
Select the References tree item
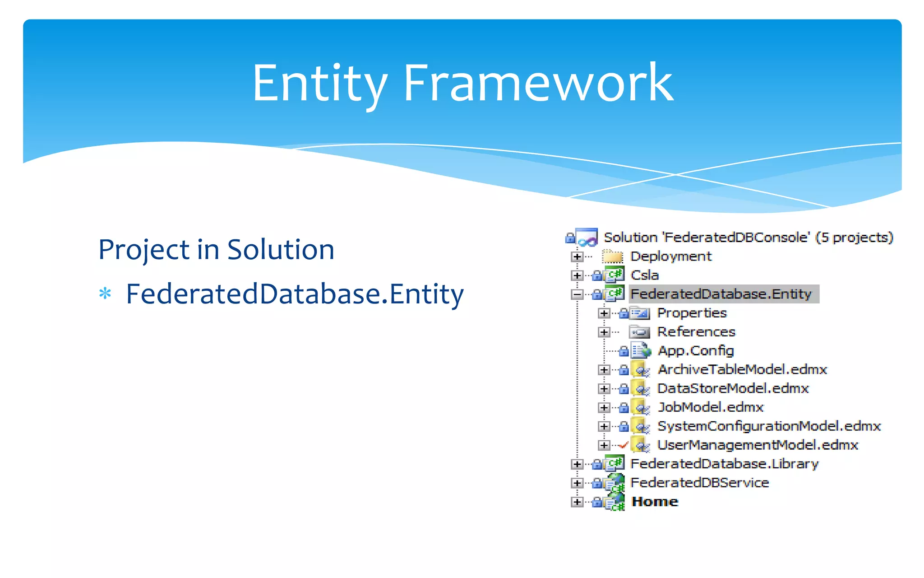[x=696, y=332]
